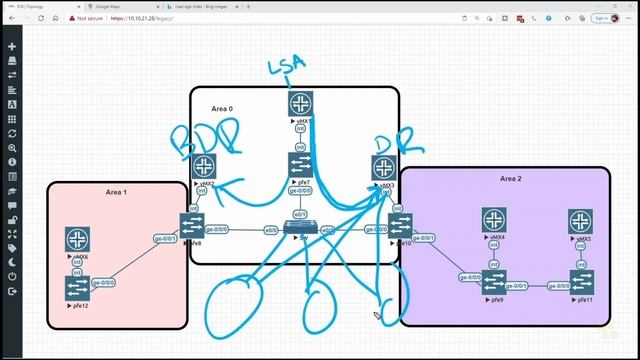Toggle the Lock Lab padlock icon
This screenshot has height=360, width=640.
pos(12,220)
